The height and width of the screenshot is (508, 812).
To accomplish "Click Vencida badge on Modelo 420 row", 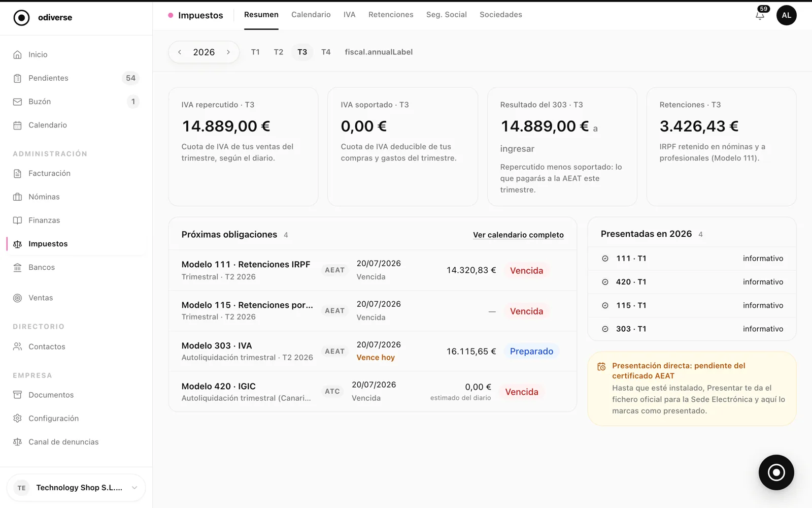I will (x=522, y=392).
